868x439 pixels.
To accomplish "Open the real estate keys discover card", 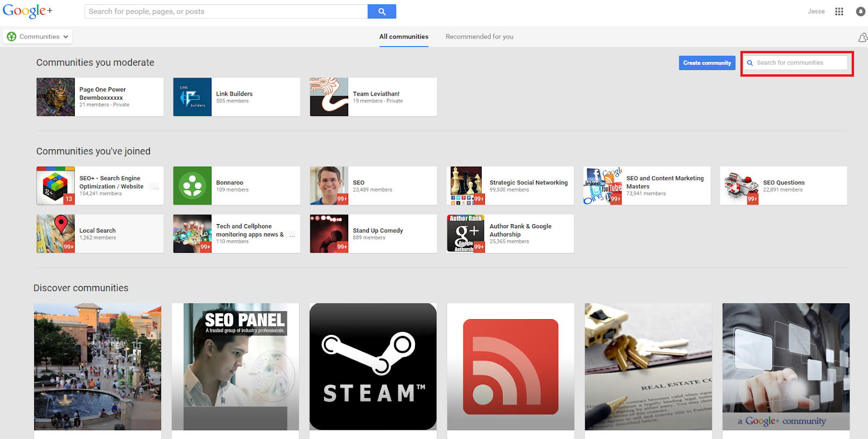I will tap(648, 367).
